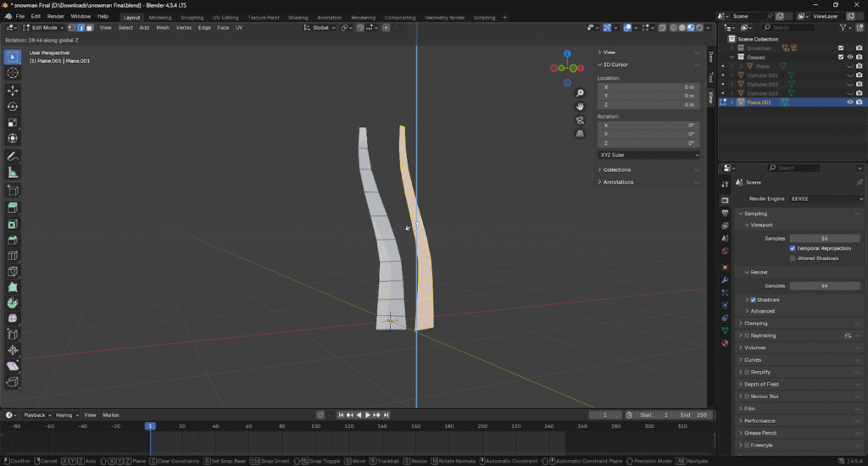Screen dimensions: 868x466
Task: Select the Rotate tool in the toolbar
Action: point(13,106)
